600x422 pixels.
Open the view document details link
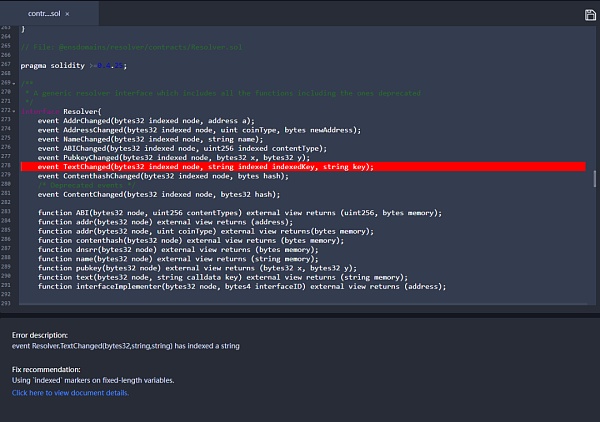pos(70,393)
